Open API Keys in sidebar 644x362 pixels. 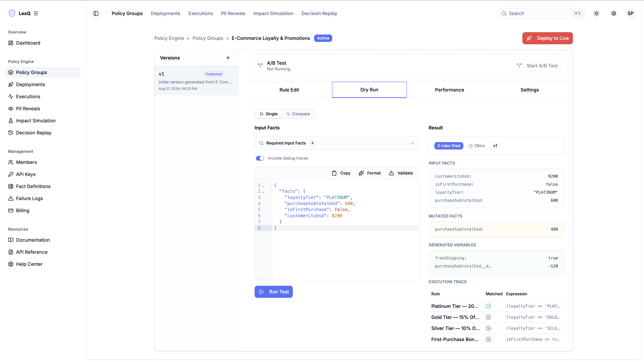pyautogui.click(x=43, y=174)
